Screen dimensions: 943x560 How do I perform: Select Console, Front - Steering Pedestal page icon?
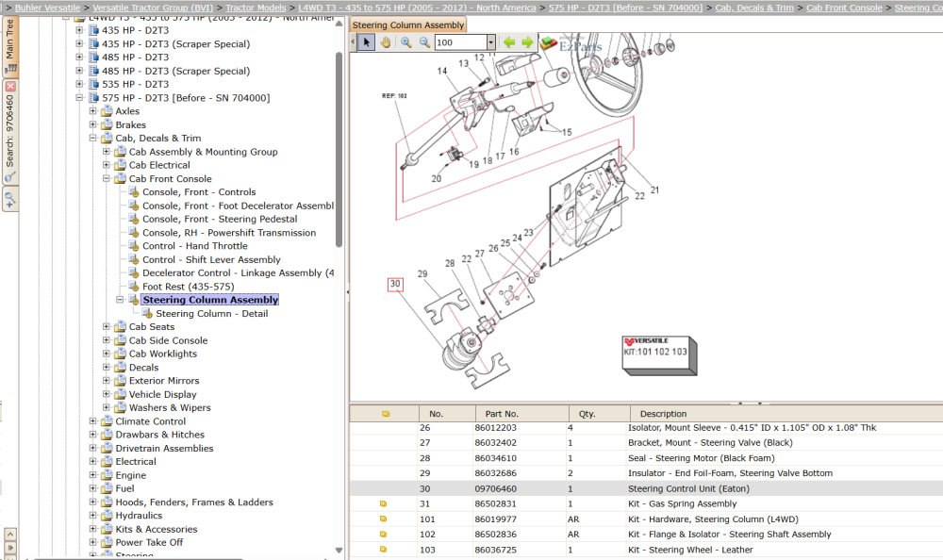pos(134,219)
